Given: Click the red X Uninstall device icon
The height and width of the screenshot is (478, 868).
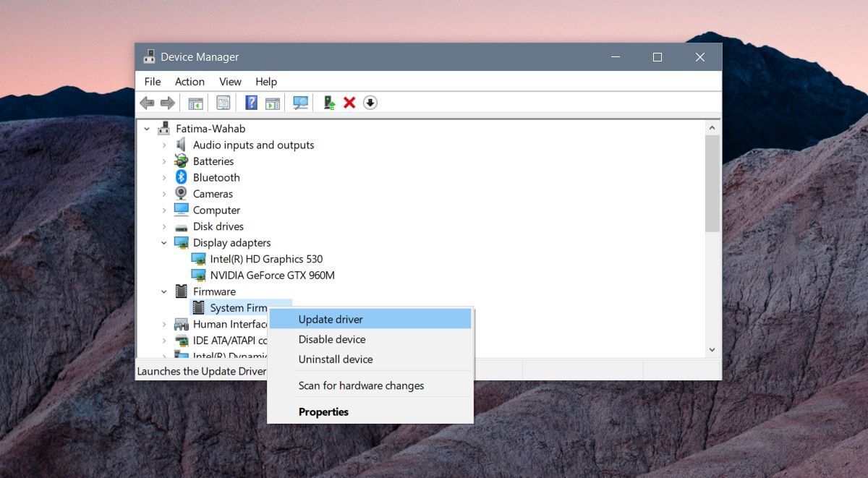Looking at the screenshot, I should coord(349,103).
